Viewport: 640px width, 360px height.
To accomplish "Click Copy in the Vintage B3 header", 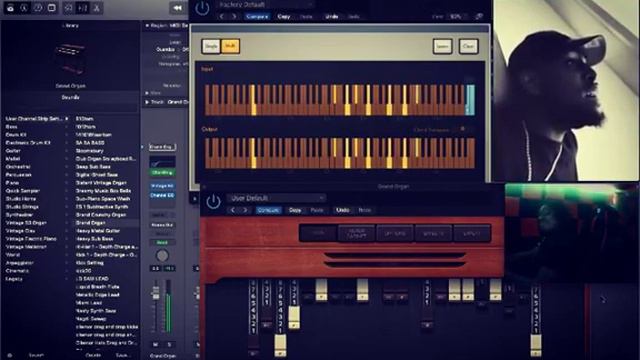I will [x=295, y=210].
